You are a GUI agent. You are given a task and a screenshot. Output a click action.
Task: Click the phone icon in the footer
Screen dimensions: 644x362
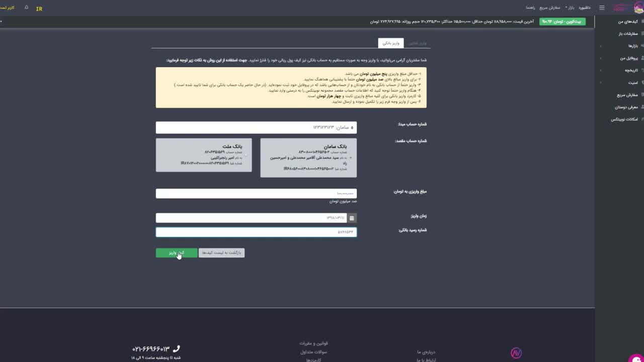pos(176,348)
